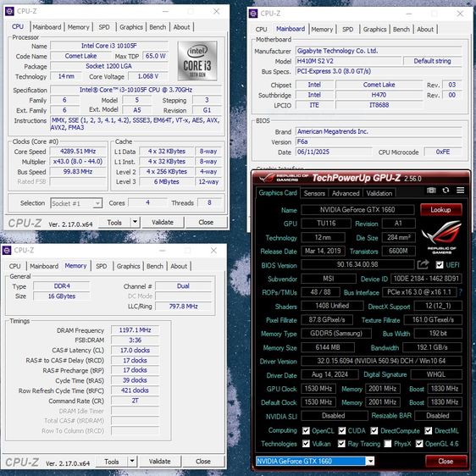
Task: Click the Manufacturer value Gigabyte Technology
Action: click(x=379, y=51)
